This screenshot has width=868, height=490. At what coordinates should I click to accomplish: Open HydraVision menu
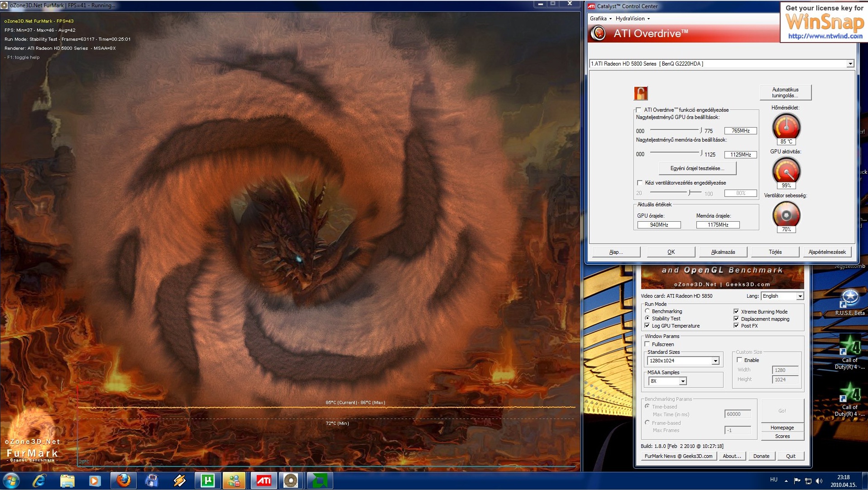pyautogui.click(x=633, y=19)
